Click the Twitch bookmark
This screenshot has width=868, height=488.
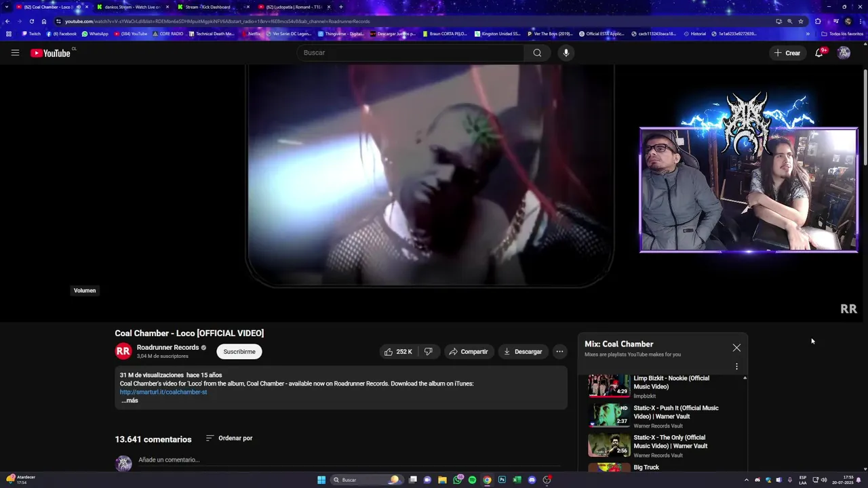pyautogui.click(x=31, y=34)
